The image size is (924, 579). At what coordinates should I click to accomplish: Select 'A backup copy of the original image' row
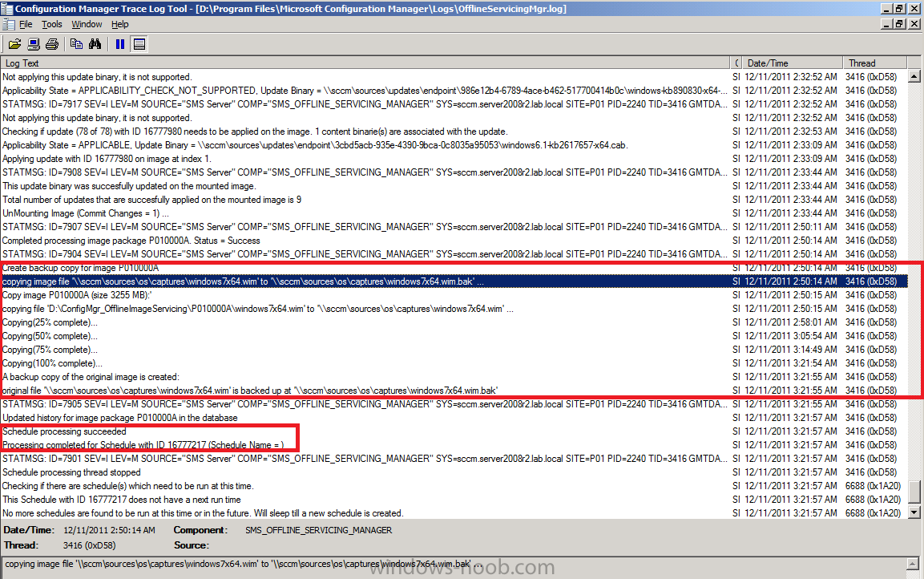point(454,377)
